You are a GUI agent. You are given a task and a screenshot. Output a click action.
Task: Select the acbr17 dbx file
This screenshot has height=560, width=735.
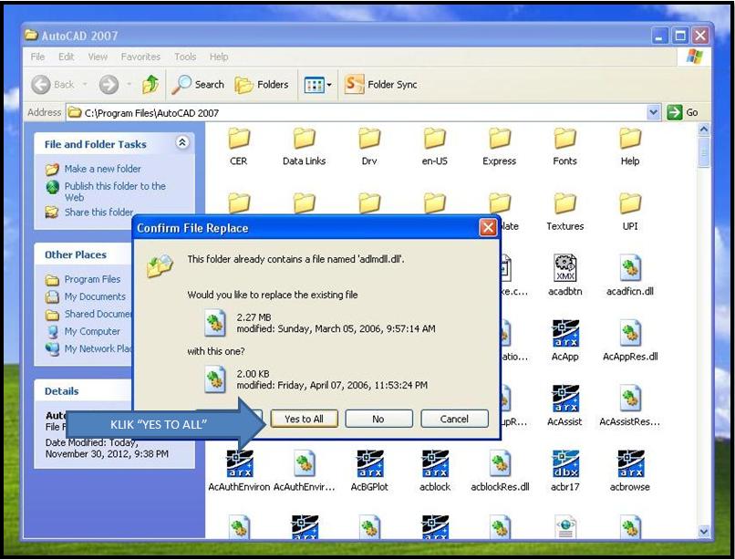tap(564, 471)
